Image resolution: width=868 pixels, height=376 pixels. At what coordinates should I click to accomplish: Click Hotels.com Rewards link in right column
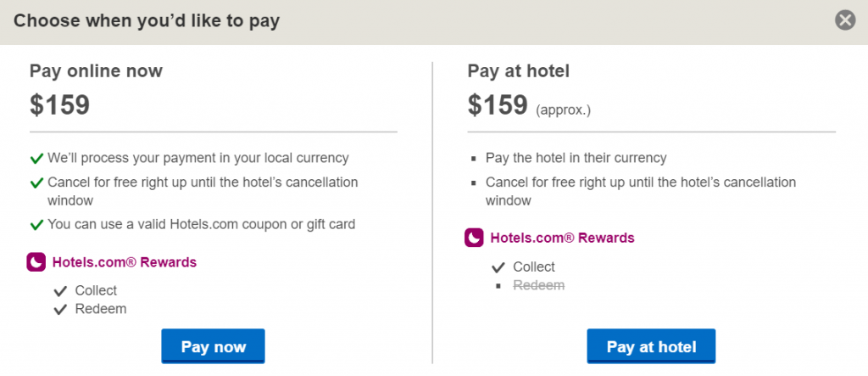point(562,238)
